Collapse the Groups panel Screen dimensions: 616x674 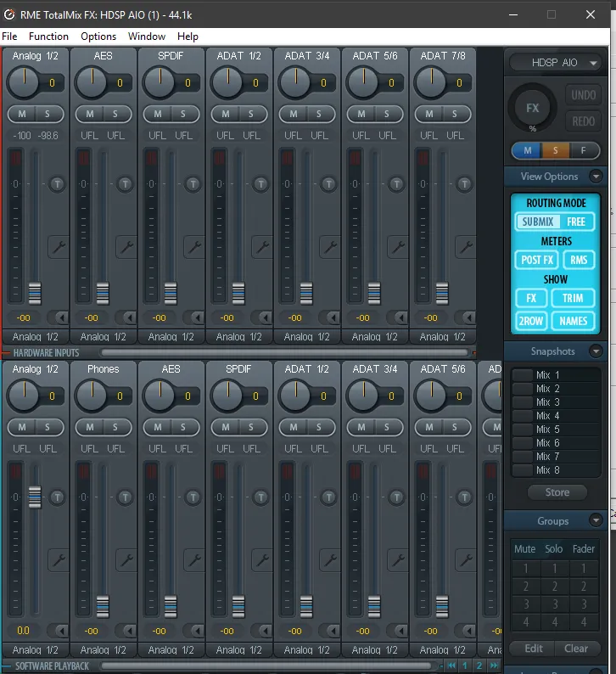coord(596,520)
